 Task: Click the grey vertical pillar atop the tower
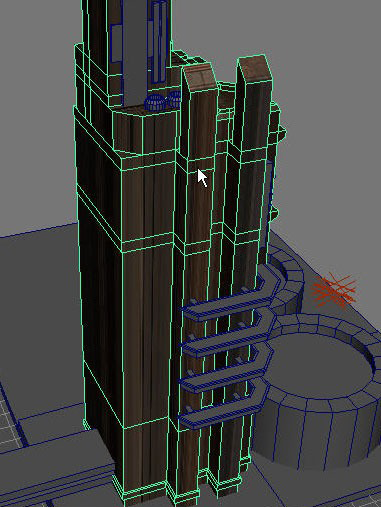point(135,53)
